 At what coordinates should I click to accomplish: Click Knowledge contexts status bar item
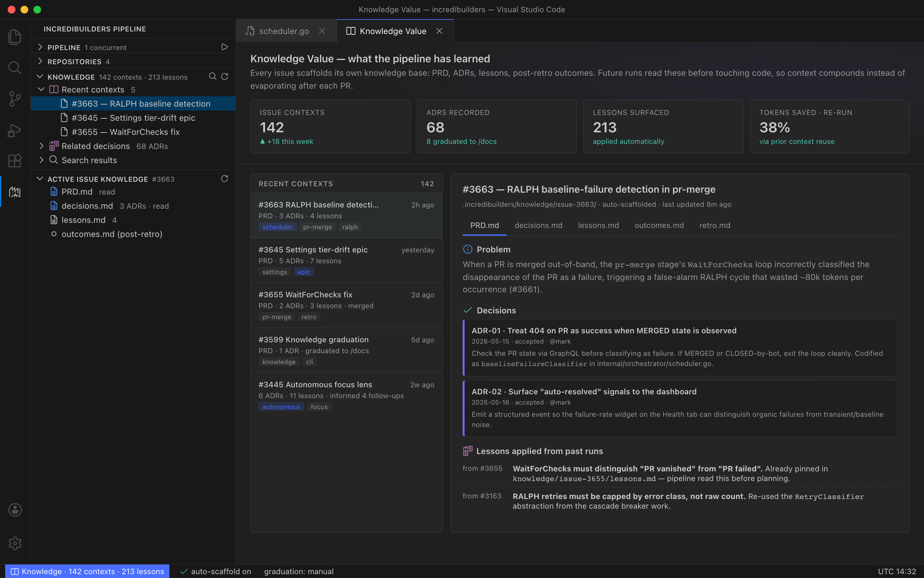point(88,571)
